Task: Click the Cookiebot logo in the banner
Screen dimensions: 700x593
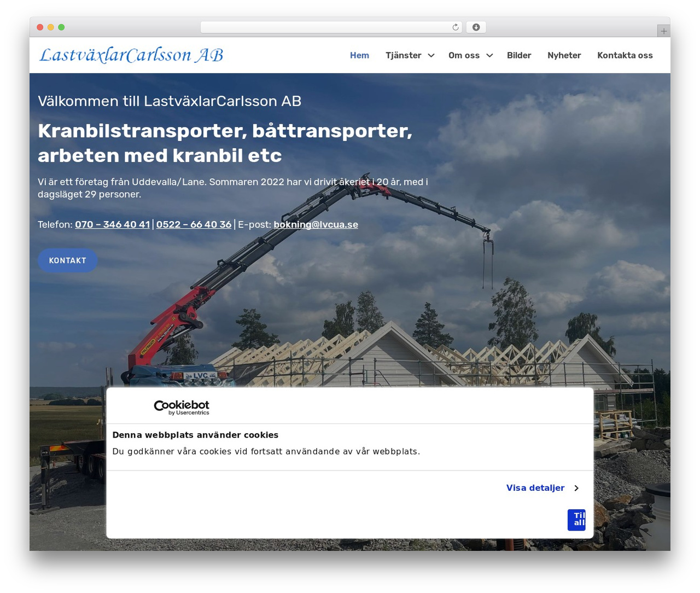Action: tap(182, 408)
